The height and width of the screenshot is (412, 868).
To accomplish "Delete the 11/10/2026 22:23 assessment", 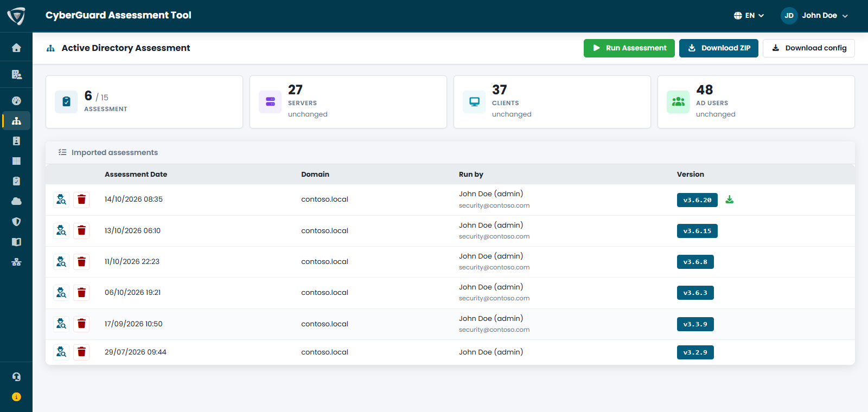I will (x=81, y=262).
